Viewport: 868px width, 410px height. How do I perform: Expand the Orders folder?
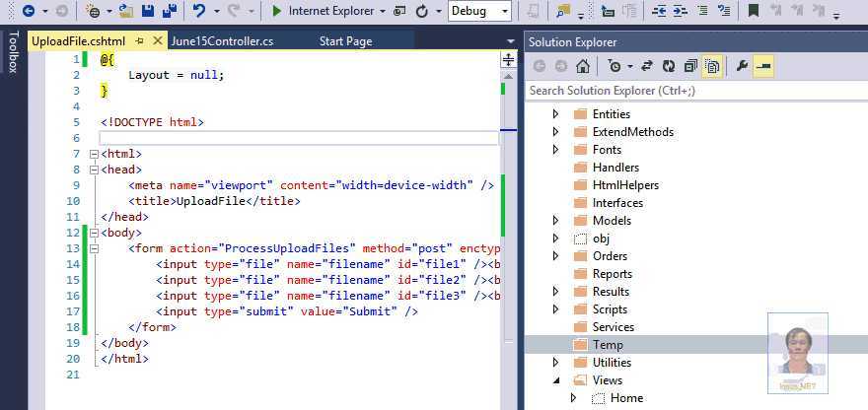pos(555,255)
